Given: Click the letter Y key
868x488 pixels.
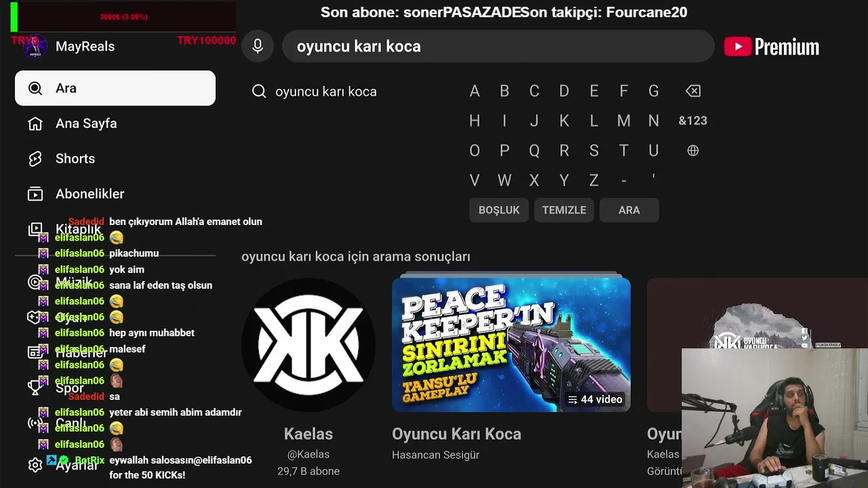Looking at the screenshot, I should (564, 180).
